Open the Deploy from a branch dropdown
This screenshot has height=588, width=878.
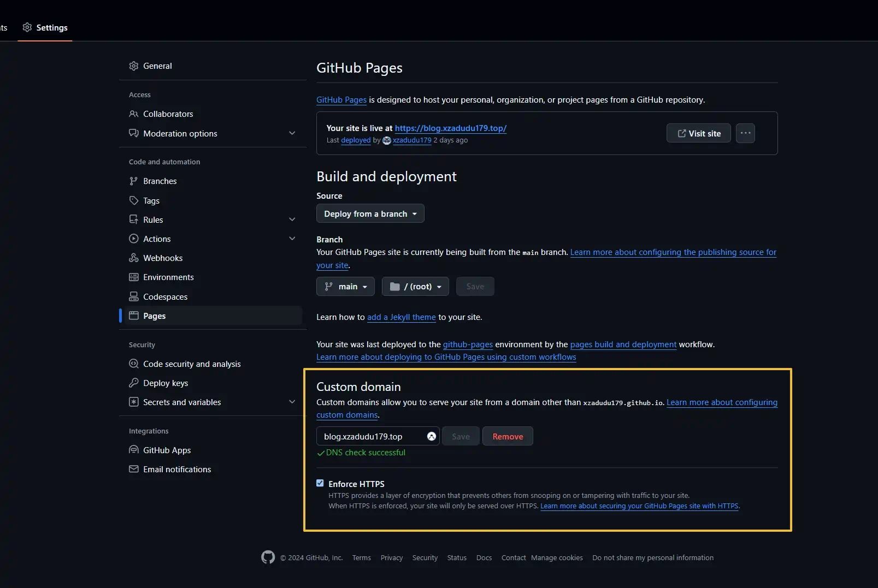[x=370, y=213]
